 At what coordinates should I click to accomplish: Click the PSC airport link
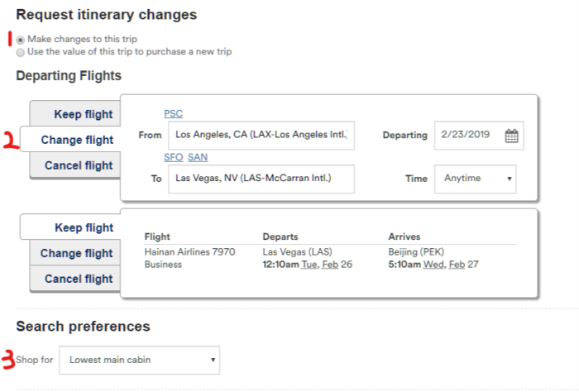[x=173, y=113]
